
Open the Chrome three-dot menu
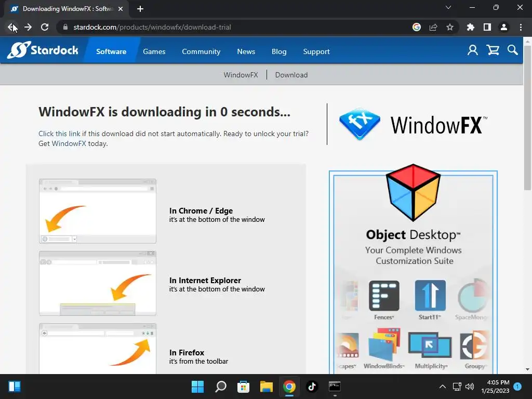click(x=521, y=27)
